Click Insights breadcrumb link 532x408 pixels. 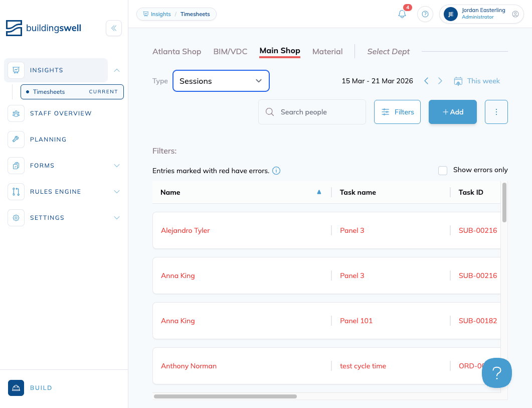(160, 14)
